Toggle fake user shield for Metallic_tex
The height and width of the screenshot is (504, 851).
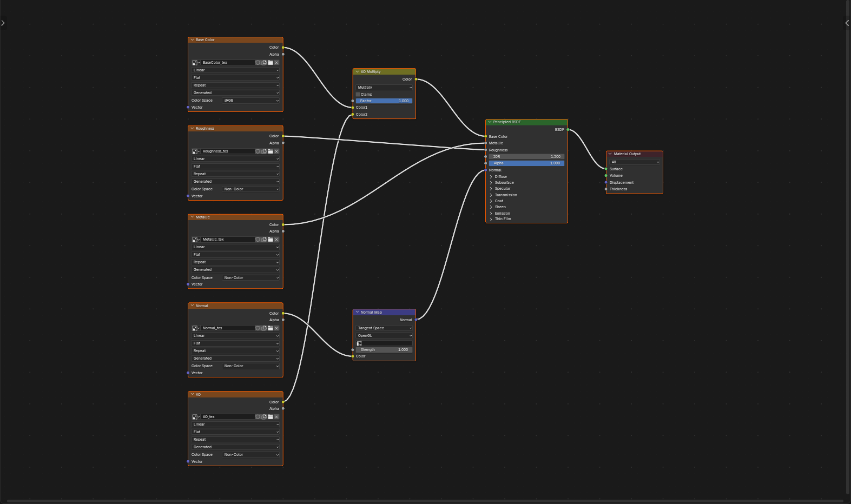pos(258,240)
